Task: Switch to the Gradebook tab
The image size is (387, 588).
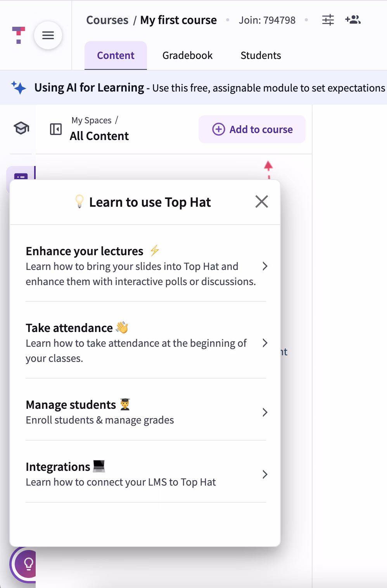Action: pos(187,55)
